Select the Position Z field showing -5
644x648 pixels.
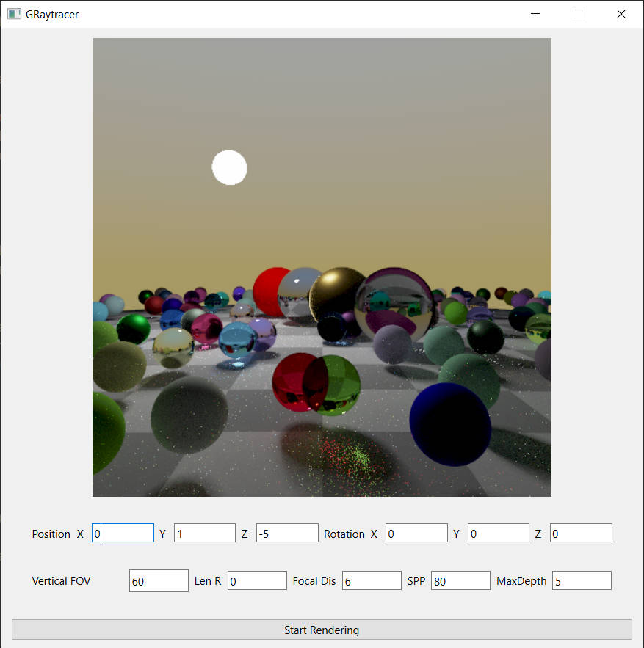point(286,534)
